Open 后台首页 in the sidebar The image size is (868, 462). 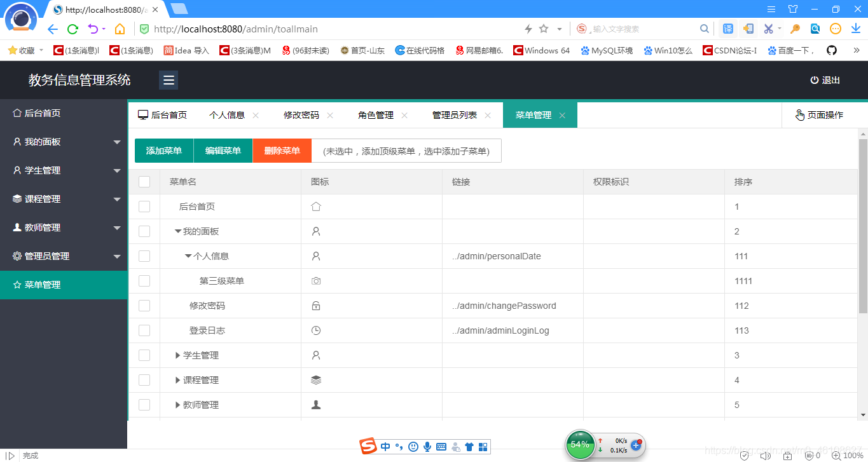(x=64, y=113)
